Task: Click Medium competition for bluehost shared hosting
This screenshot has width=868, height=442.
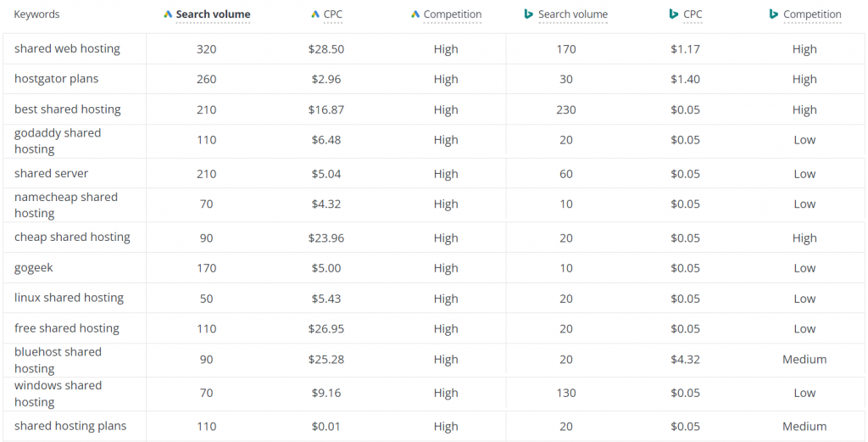Action: click(804, 360)
